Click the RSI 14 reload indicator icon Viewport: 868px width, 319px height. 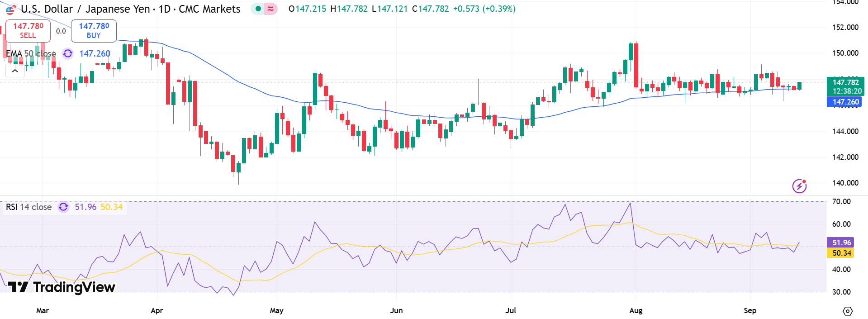coord(62,207)
